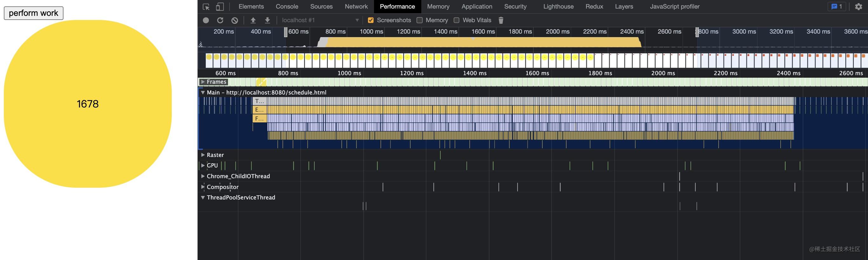The image size is (868, 260).
Task: Select the Performance tab
Action: click(x=397, y=6)
